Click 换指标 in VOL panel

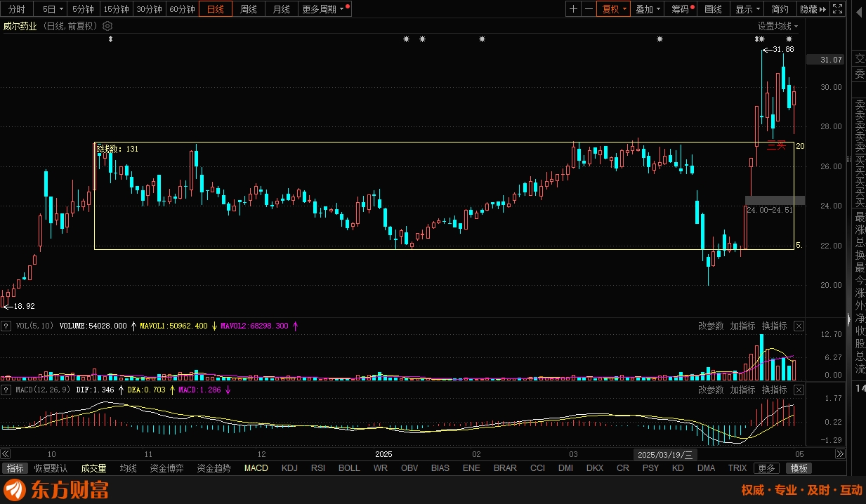coord(774,326)
